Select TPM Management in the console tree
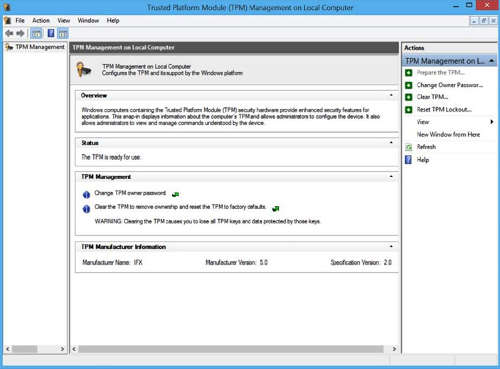The width and height of the screenshot is (500, 369). [x=40, y=47]
